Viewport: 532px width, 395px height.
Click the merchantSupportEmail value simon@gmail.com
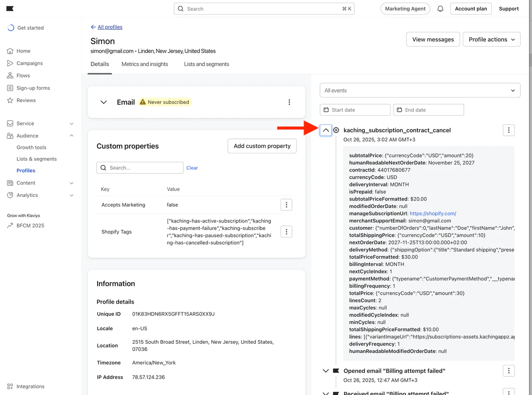[x=430, y=221]
